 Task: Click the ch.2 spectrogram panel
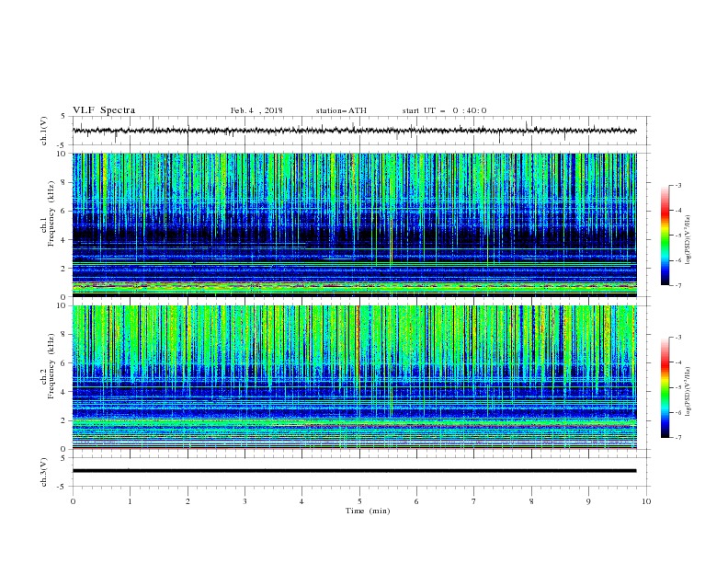[x=355, y=377]
